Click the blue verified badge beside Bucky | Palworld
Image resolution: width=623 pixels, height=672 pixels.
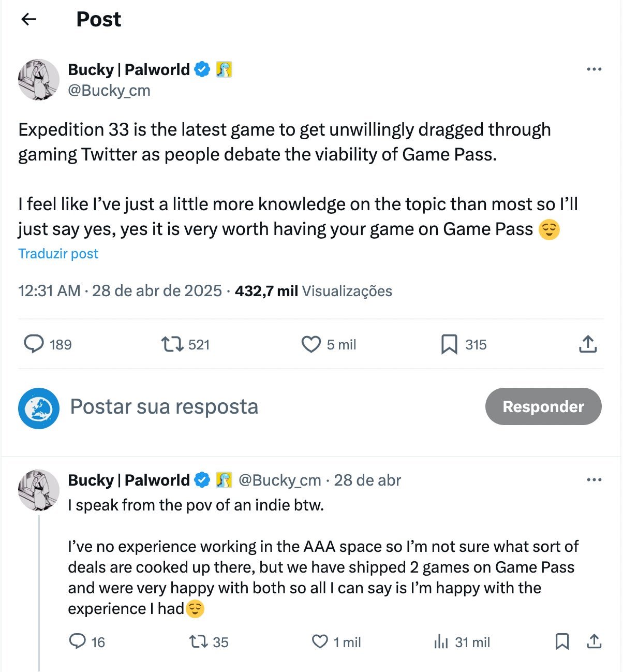(x=202, y=69)
